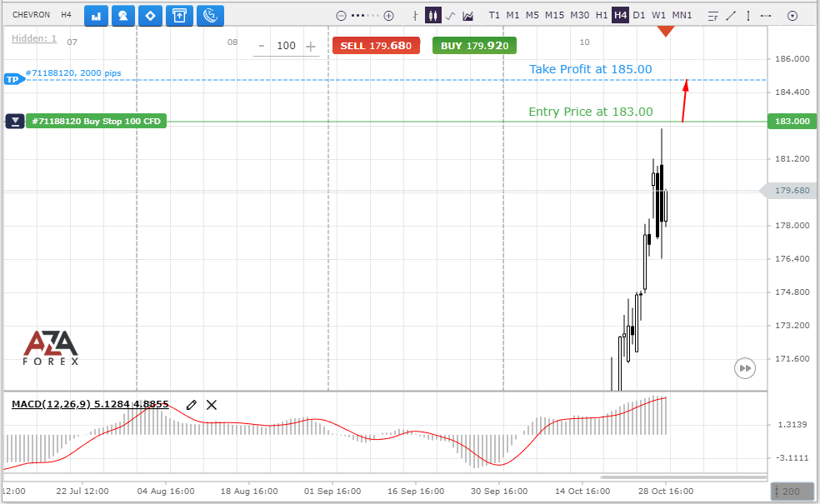
Task: Select the T1 tick timeframe
Action: pyautogui.click(x=494, y=15)
